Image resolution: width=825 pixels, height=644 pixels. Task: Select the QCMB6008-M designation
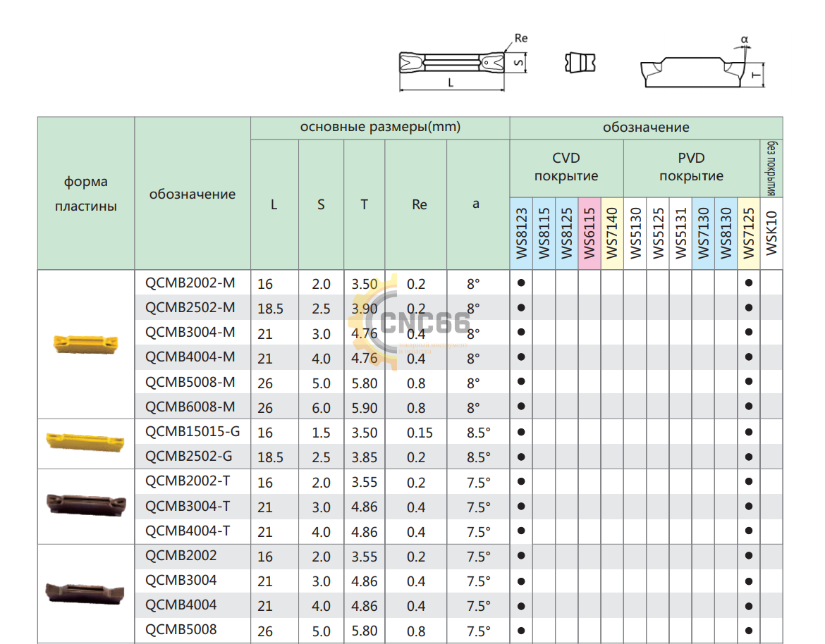click(190, 407)
